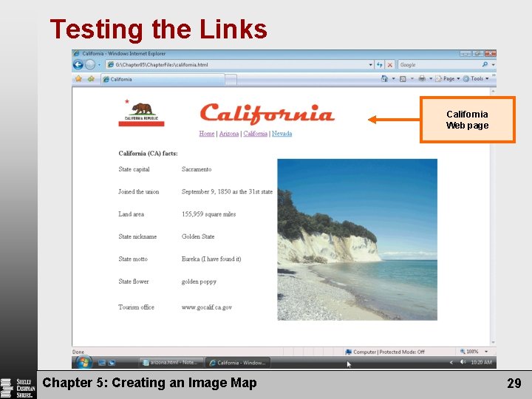Click the 'Eureka (I have found it)' motto
The width and height of the screenshot is (532, 399).
point(211,259)
